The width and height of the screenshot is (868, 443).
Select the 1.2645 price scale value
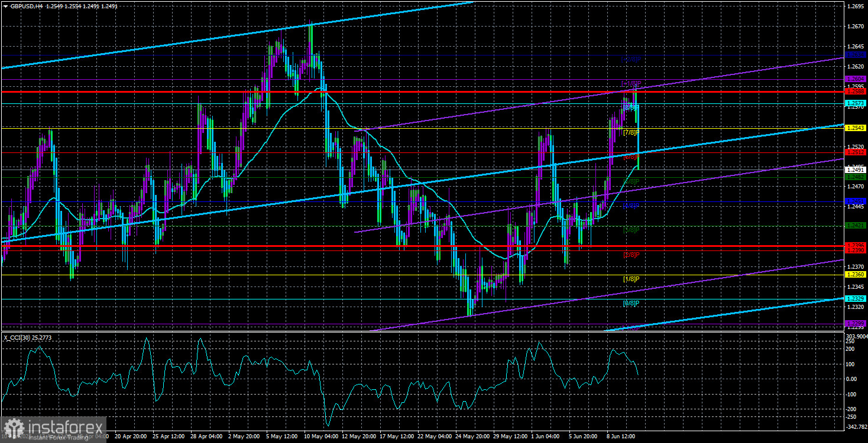856,47
